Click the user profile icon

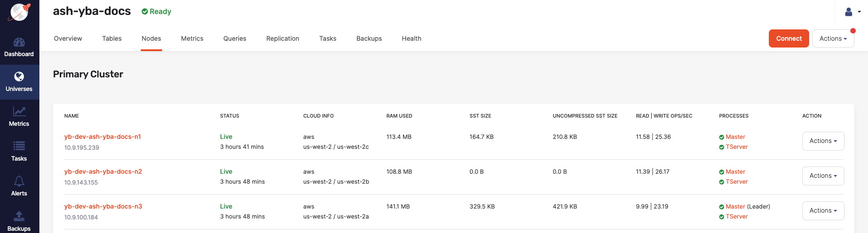(x=849, y=12)
